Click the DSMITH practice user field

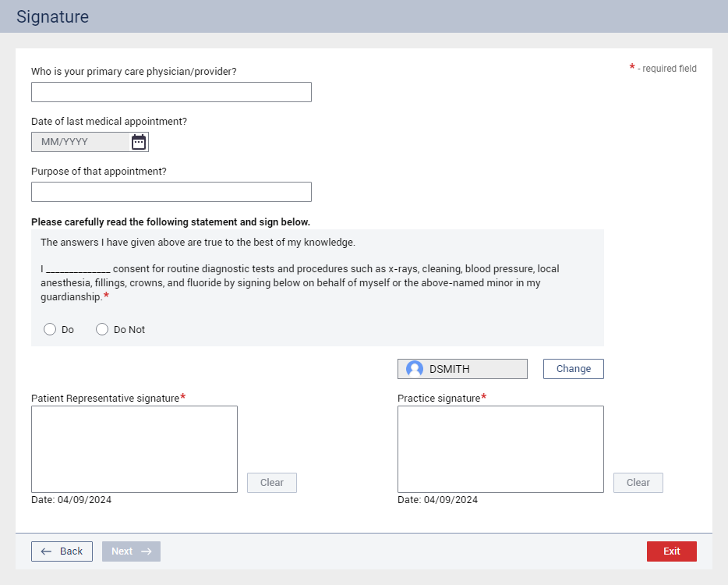point(472,369)
